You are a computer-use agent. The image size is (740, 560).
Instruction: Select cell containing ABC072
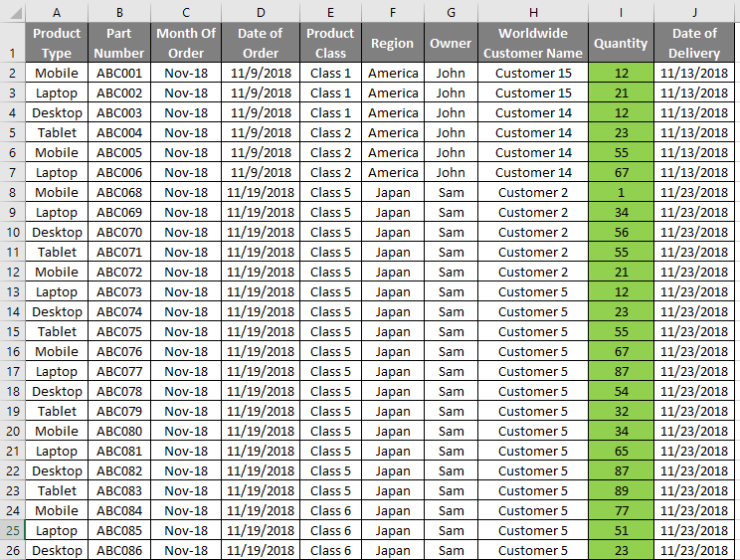click(119, 273)
